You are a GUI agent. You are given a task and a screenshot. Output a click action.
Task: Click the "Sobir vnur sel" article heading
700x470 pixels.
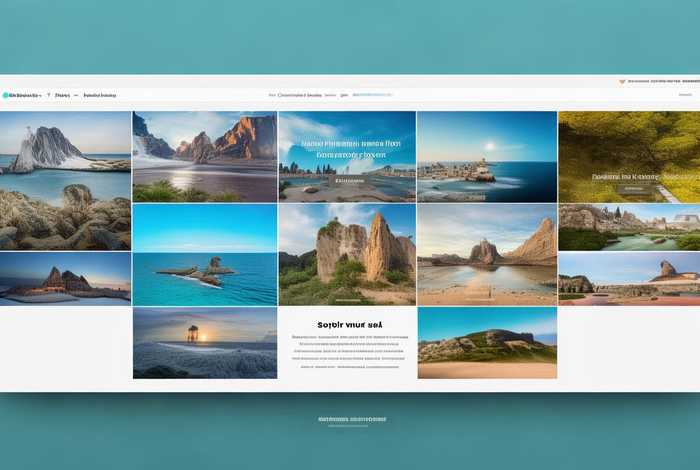(349, 325)
